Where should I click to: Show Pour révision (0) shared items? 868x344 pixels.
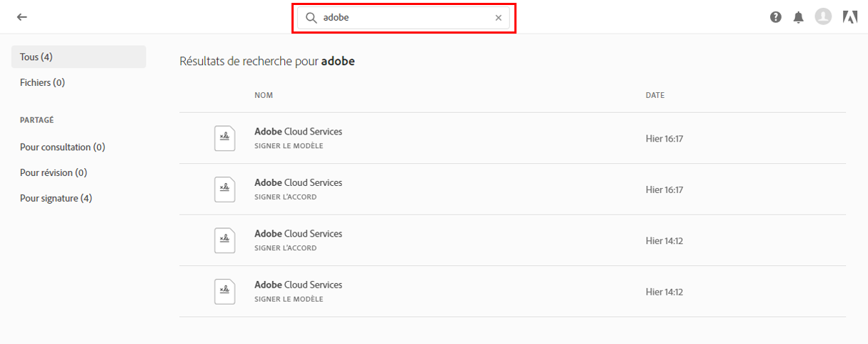pyautogui.click(x=54, y=172)
